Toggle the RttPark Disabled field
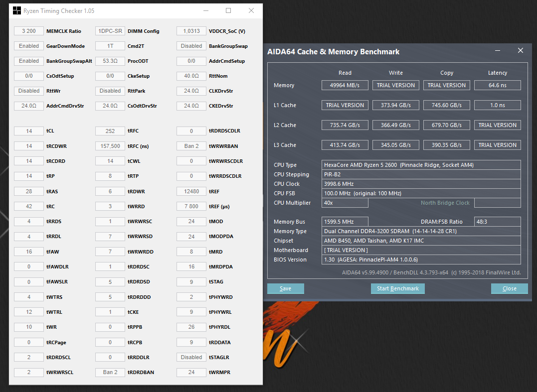Image resolution: width=537 pixels, height=392 pixels. pyautogui.click(x=110, y=91)
